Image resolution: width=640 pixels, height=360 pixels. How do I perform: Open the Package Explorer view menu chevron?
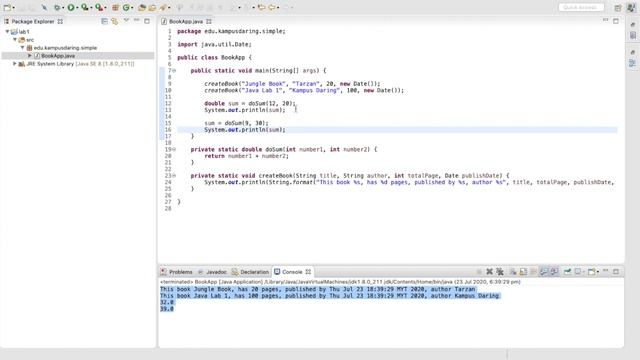pyautogui.click(x=126, y=20)
